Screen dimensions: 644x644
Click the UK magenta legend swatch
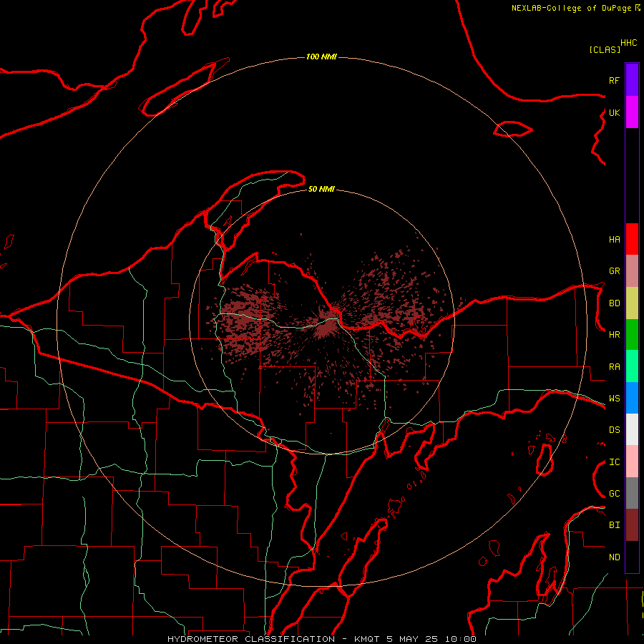[x=632, y=112]
